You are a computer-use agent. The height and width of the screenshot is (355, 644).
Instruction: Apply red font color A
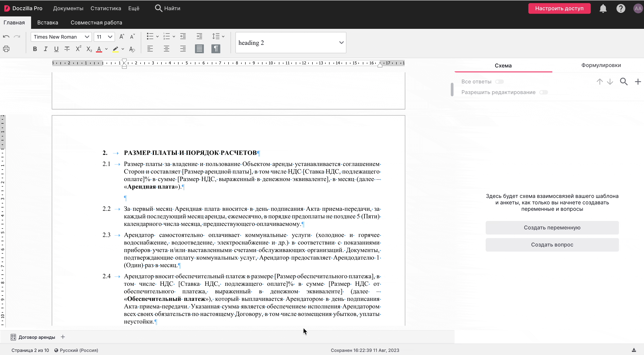point(99,49)
